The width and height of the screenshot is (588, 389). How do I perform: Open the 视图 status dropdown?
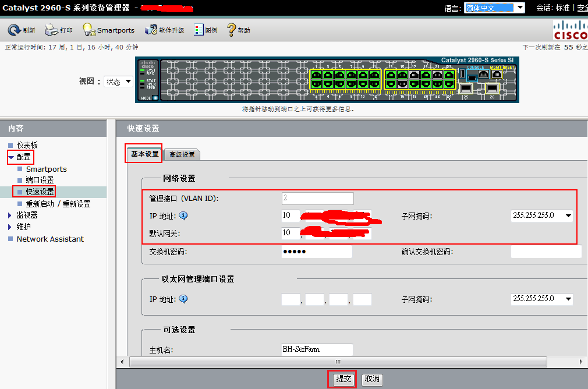pos(119,82)
